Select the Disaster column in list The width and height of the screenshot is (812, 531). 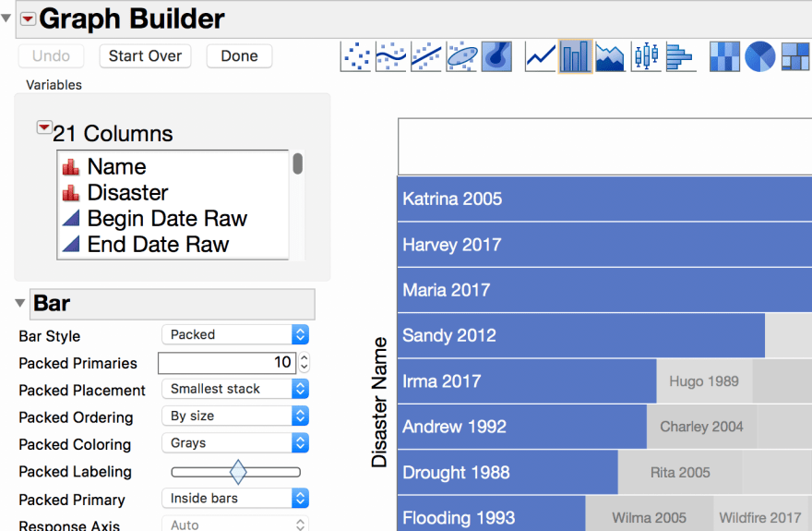tap(127, 193)
